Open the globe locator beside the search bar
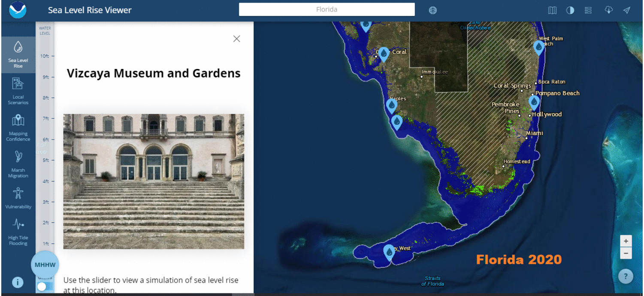Viewport: 644px width, 296px height. point(432,10)
